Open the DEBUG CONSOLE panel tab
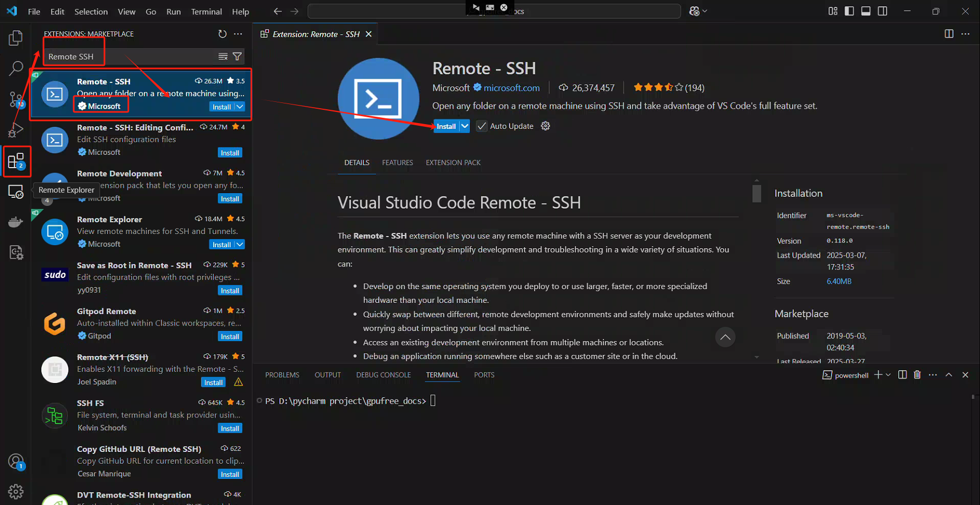The image size is (980, 505). [383, 375]
